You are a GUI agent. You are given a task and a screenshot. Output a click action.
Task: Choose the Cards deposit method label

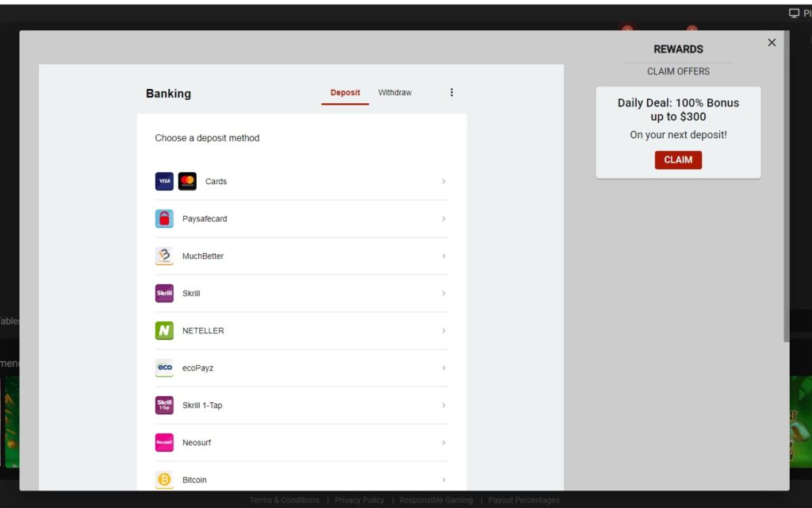pos(216,182)
